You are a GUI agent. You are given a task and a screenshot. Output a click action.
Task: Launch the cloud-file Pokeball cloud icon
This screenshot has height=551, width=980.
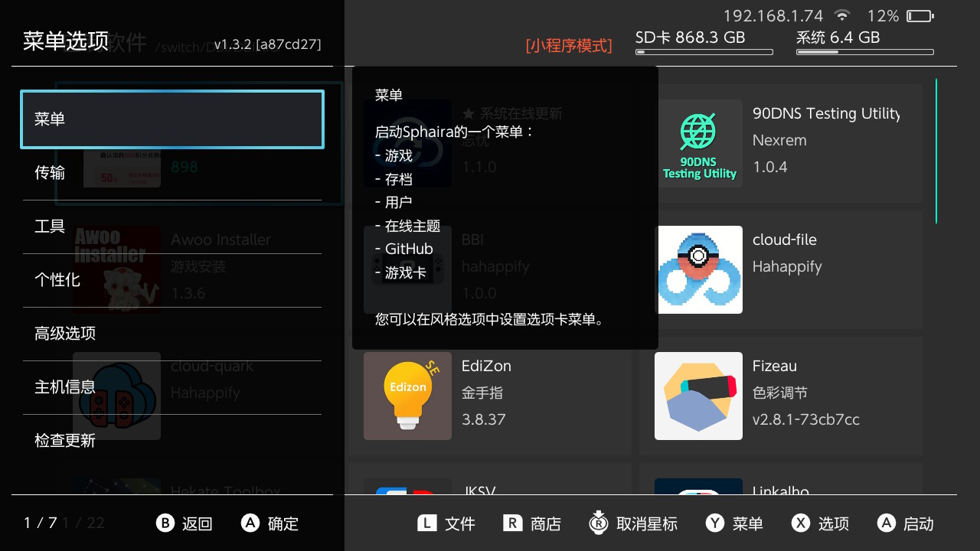click(698, 269)
